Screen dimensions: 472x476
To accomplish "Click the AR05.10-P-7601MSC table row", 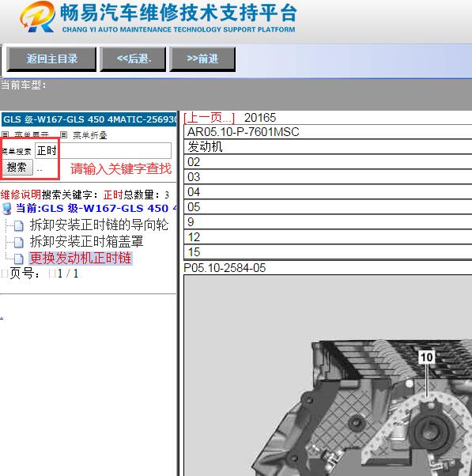I will click(328, 132).
